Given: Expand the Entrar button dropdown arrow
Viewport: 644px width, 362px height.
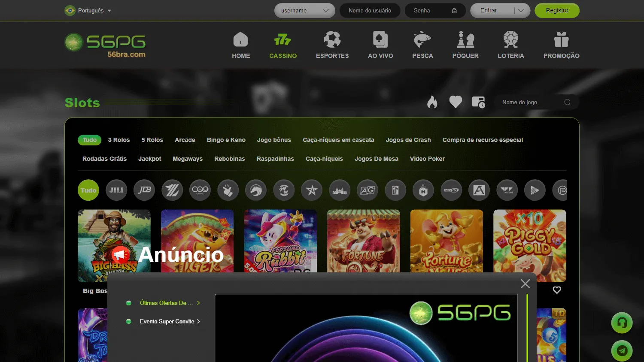Looking at the screenshot, I should pyautogui.click(x=521, y=11).
